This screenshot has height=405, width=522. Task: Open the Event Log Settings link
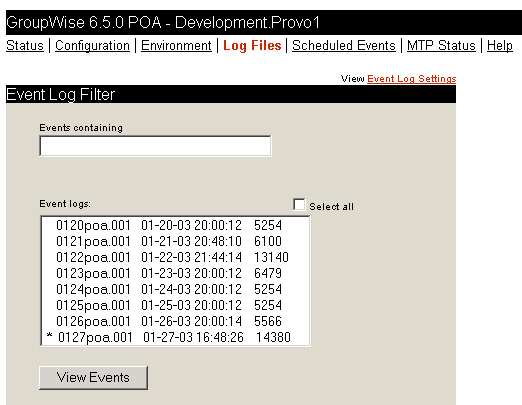coord(412,79)
